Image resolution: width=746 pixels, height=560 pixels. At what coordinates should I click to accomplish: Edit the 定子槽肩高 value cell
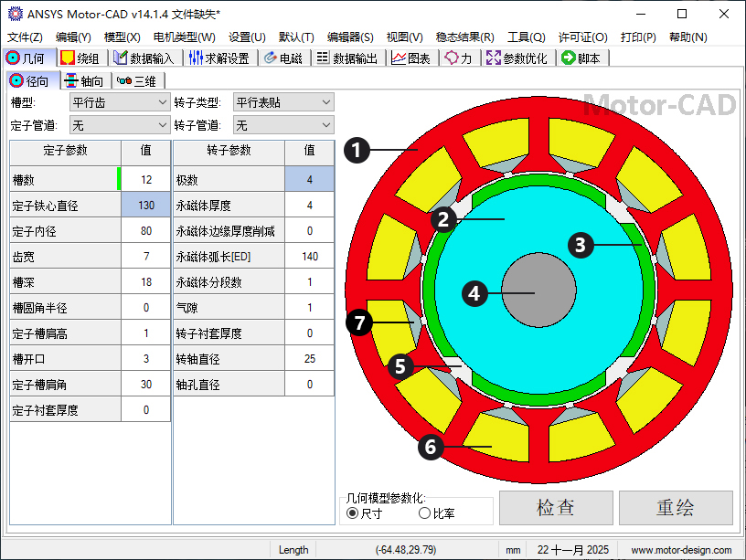146,333
